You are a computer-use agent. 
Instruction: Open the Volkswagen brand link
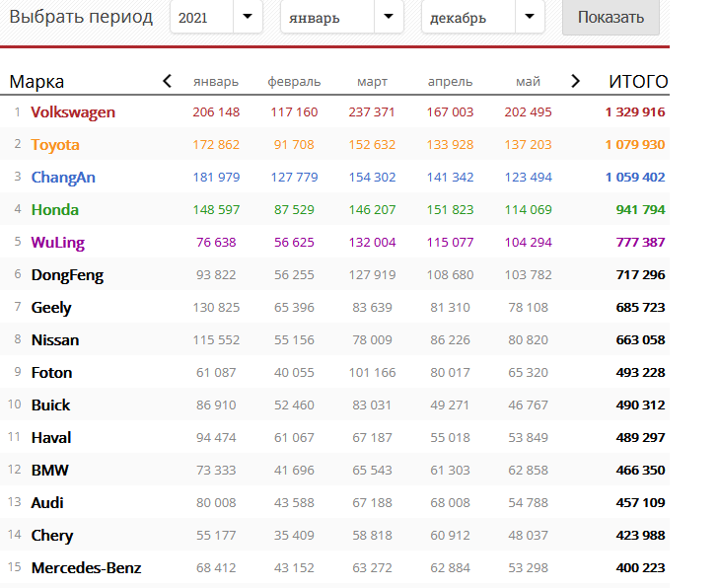point(73,112)
